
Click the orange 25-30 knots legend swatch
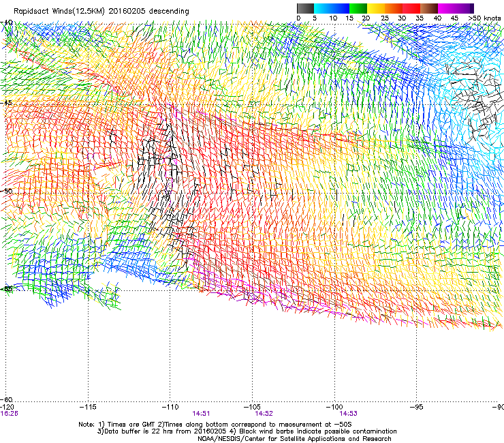[394, 8]
